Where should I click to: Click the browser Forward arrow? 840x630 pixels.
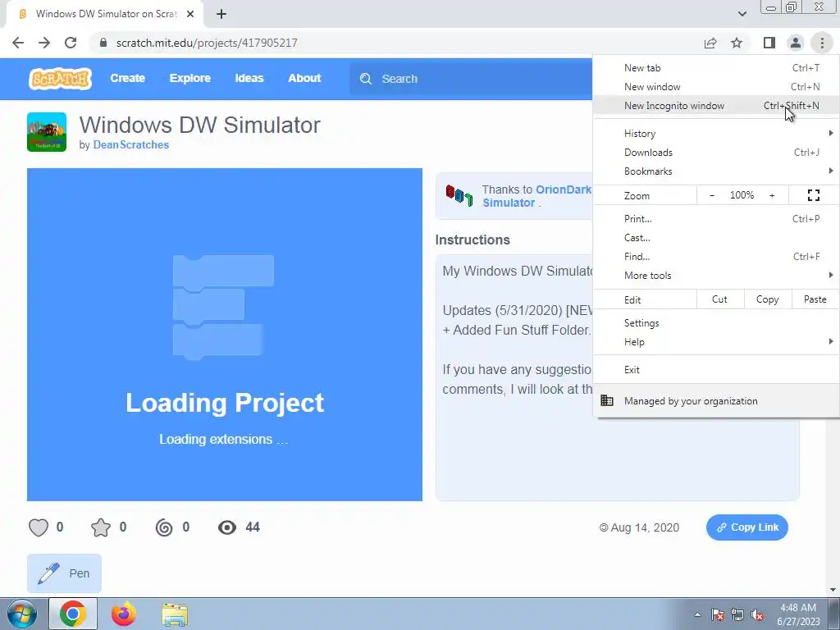coord(44,43)
